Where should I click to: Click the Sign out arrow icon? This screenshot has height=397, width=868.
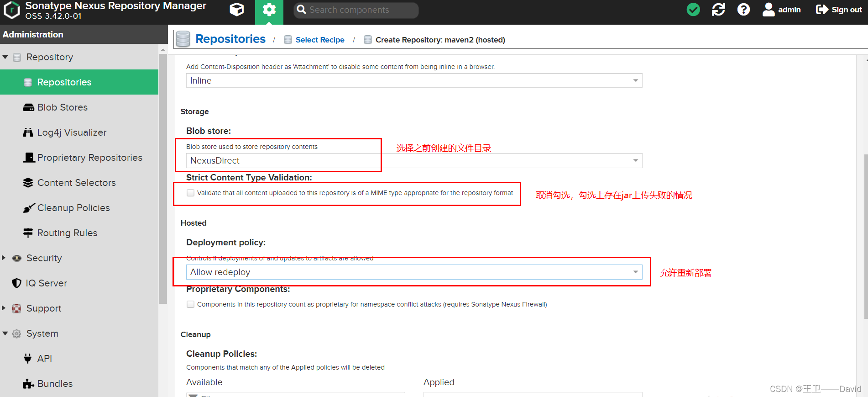point(822,10)
